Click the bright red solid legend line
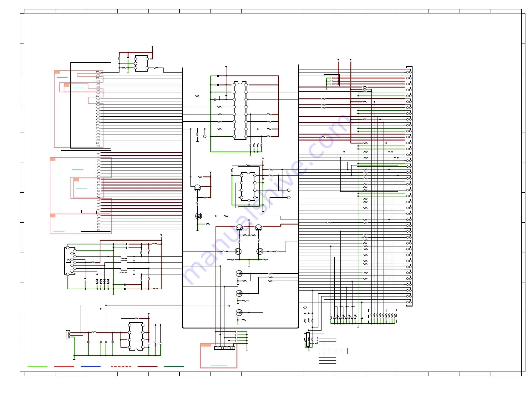This screenshot has height=395, width=532. click(64, 366)
